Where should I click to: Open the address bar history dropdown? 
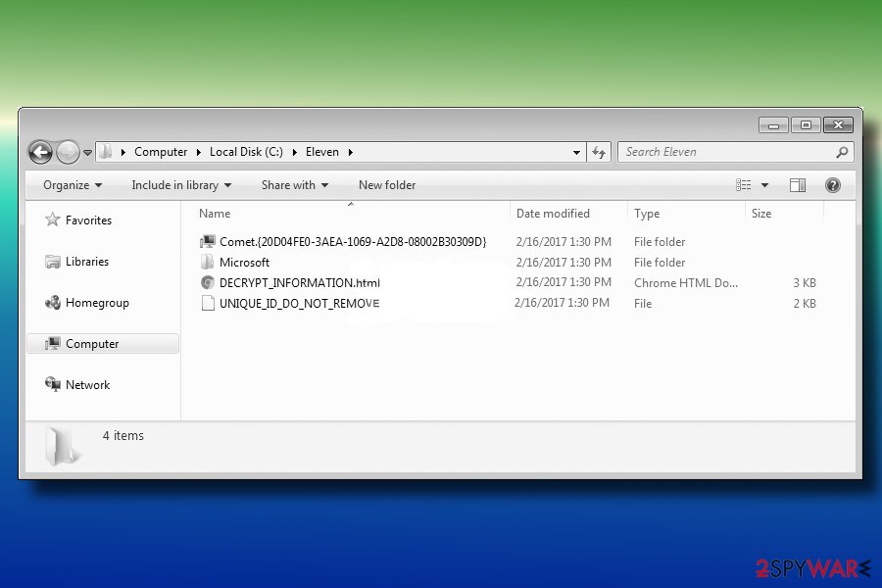[576, 153]
